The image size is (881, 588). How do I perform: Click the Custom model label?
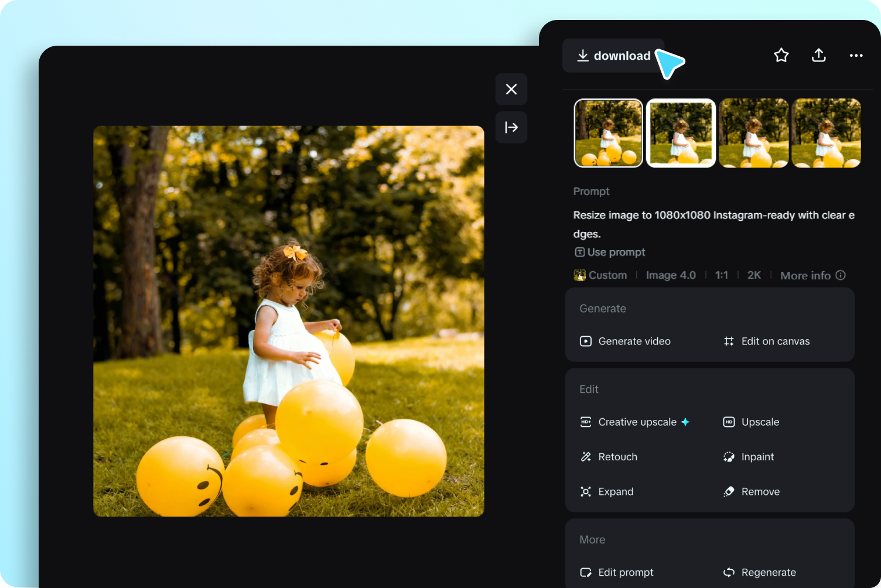[x=600, y=275]
